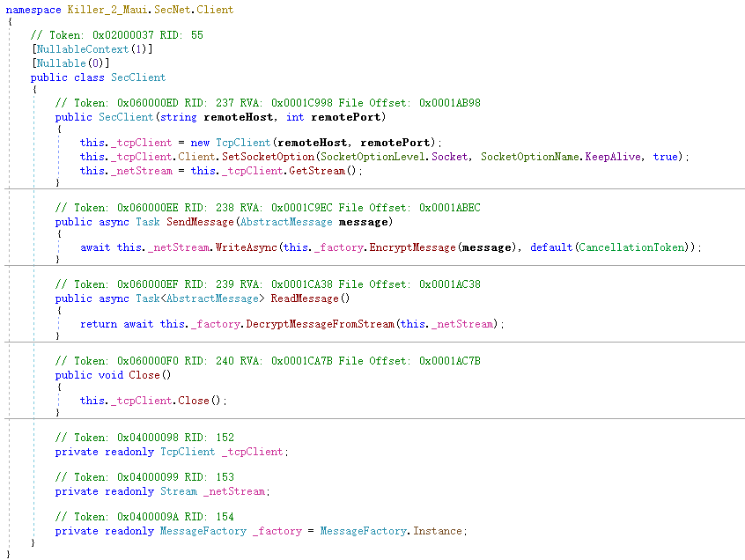The width and height of the screenshot is (745, 560).
Task: Click the Client segment of the namespace
Action: pyautogui.click(x=215, y=10)
